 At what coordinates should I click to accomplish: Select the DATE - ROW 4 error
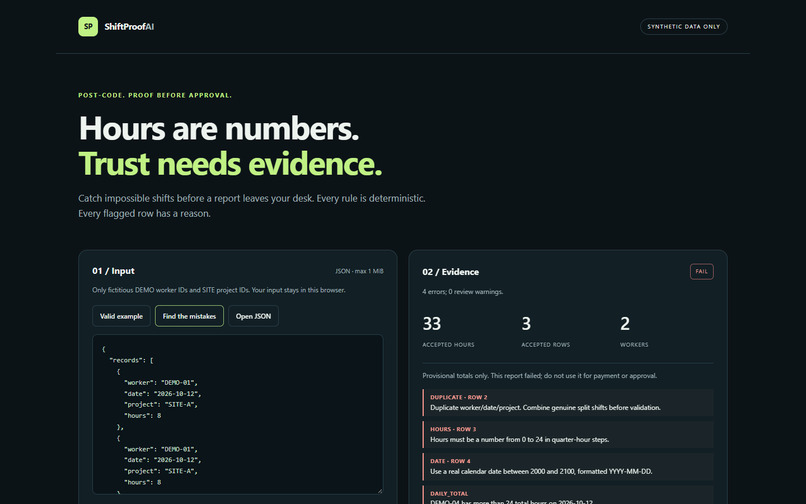568,466
